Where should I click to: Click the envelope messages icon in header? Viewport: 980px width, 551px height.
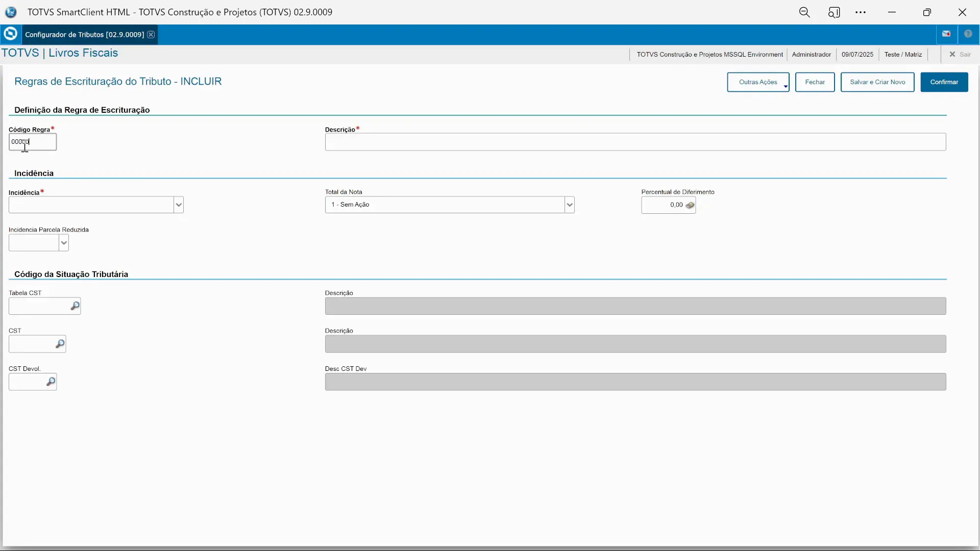pos(946,34)
